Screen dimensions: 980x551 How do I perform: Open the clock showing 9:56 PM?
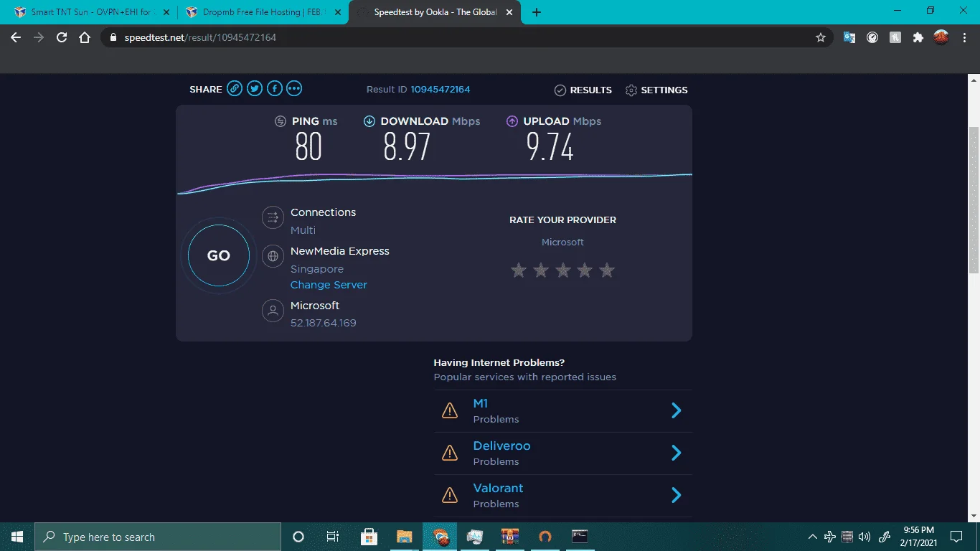pyautogui.click(x=918, y=537)
